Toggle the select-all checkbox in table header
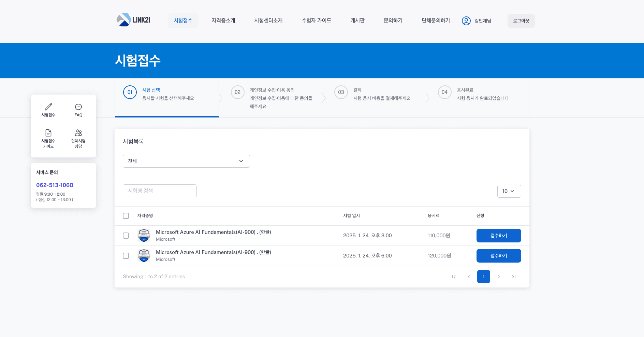Screen dimensions: 644x337 (126, 216)
